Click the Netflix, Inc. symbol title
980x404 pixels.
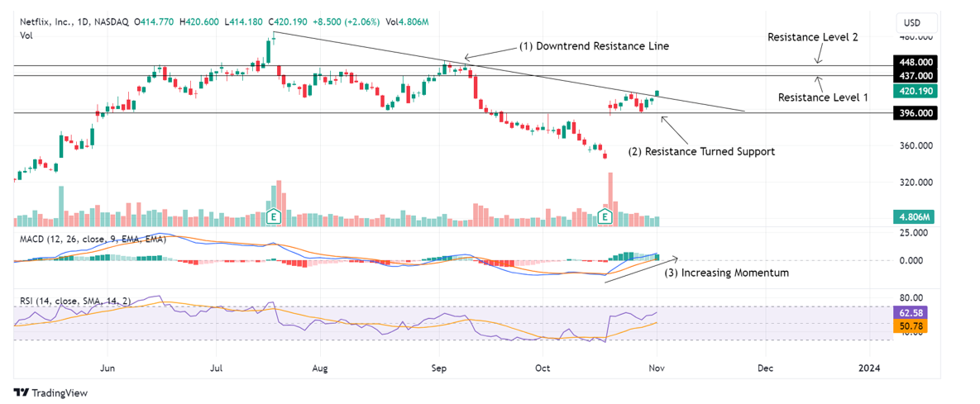point(45,21)
